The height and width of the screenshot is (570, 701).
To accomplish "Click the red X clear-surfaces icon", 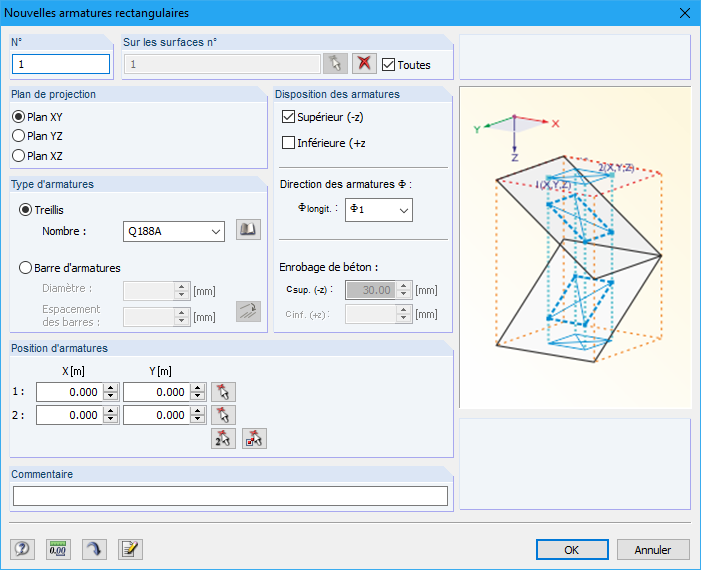I will click(x=364, y=64).
